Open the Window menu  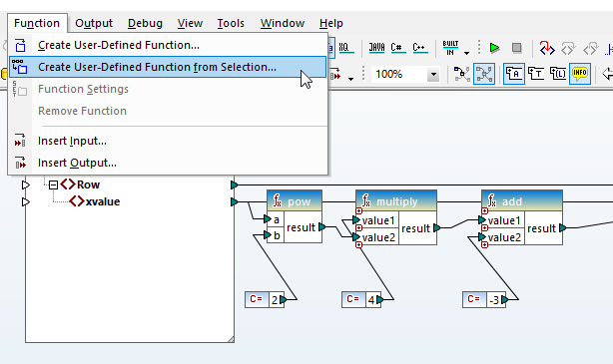pyautogui.click(x=283, y=23)
